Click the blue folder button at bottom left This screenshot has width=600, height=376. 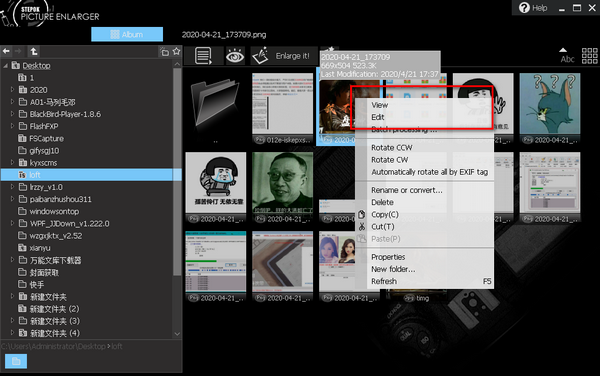point(16,361)
